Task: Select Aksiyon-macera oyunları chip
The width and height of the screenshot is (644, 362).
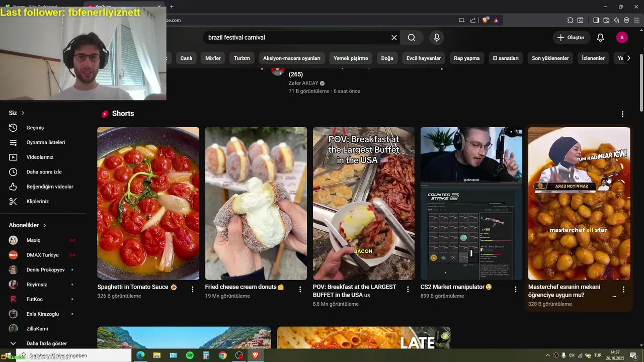Action: (292, 58)
